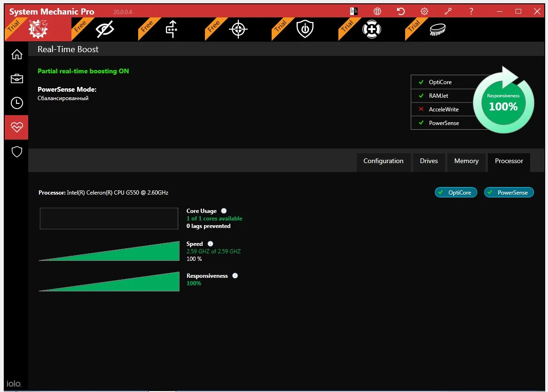Screen dimensions: 548x392
Task: Maximize the System Mechanic Pro window
Action: (x=518, y=11)
